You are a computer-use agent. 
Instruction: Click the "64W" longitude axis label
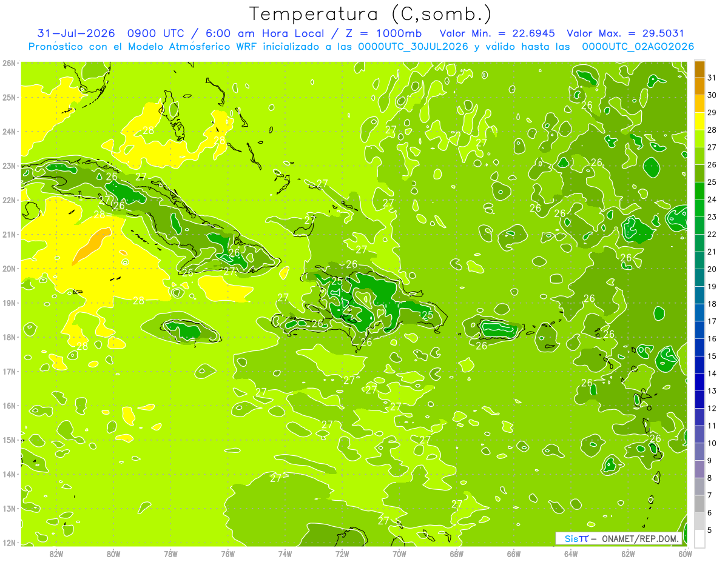click(x=571, y=554)
